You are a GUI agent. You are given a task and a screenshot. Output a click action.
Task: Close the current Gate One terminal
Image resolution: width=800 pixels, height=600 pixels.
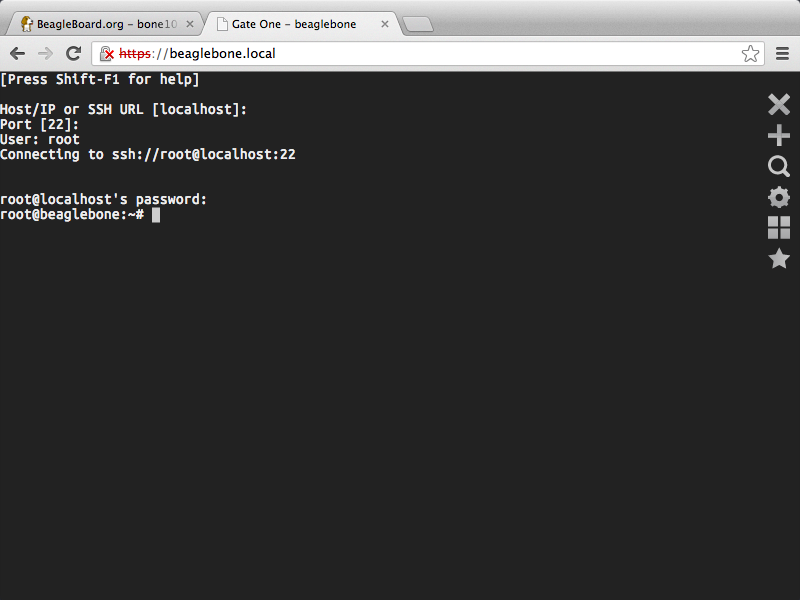click(778, 104)
